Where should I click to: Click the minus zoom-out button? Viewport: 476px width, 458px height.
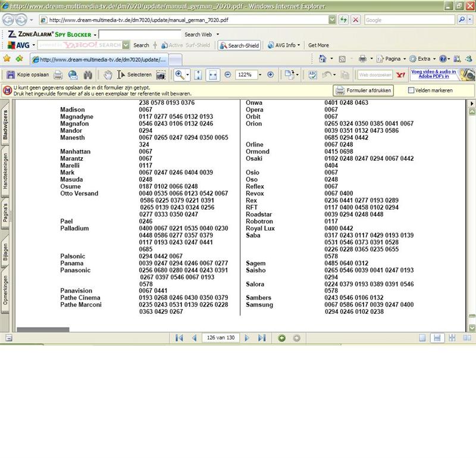228,74
